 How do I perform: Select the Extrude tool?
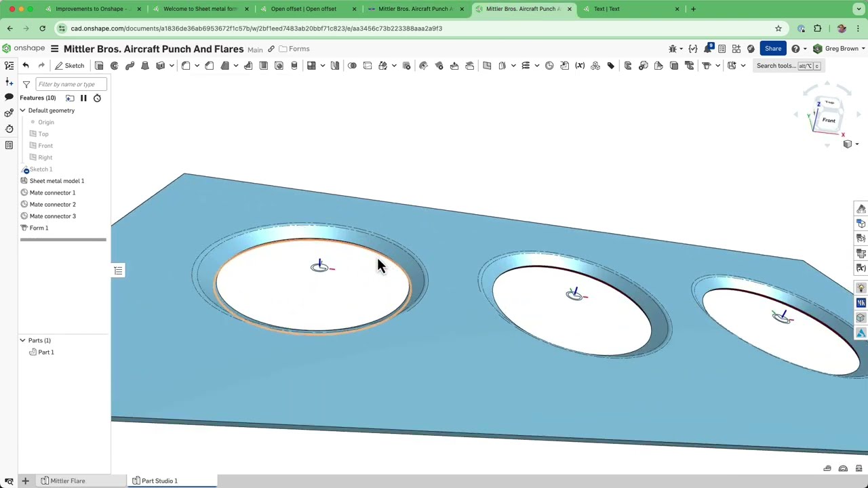coord(99,66)
